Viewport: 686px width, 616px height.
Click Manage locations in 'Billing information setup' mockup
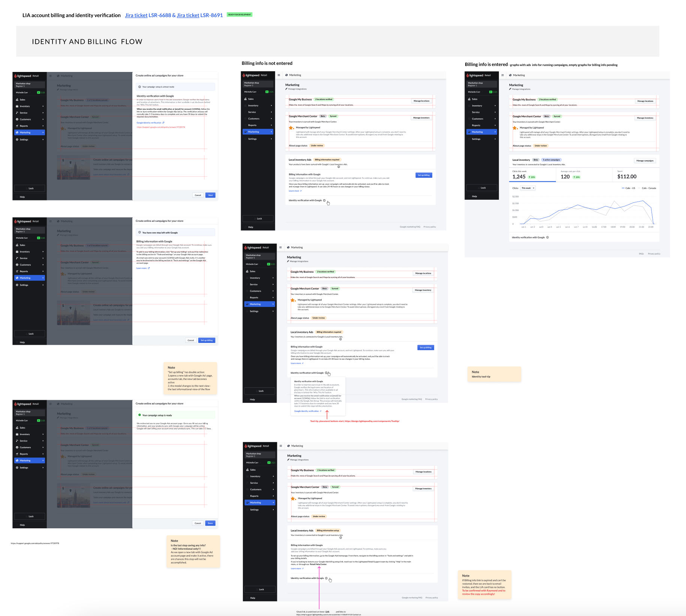click(x=423, y=472)
